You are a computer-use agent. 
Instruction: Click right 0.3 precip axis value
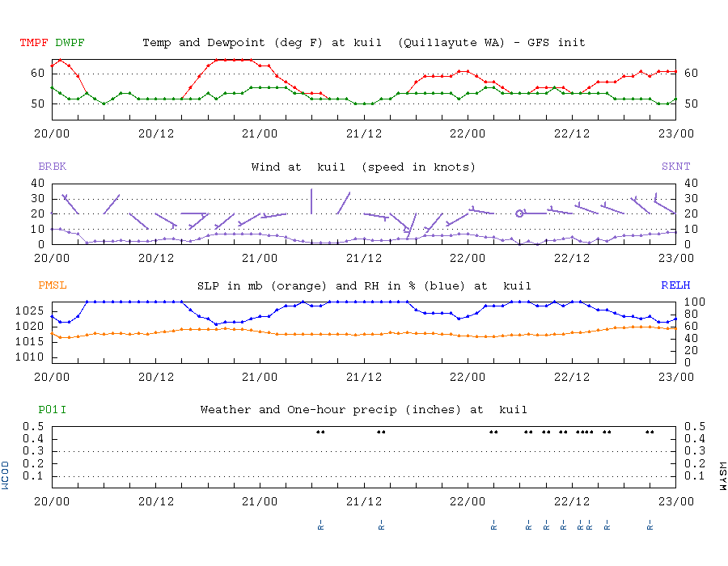695,451
